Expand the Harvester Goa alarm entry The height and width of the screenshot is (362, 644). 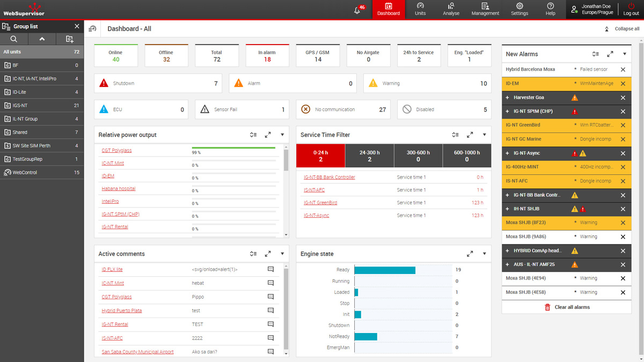coord(508,98)
